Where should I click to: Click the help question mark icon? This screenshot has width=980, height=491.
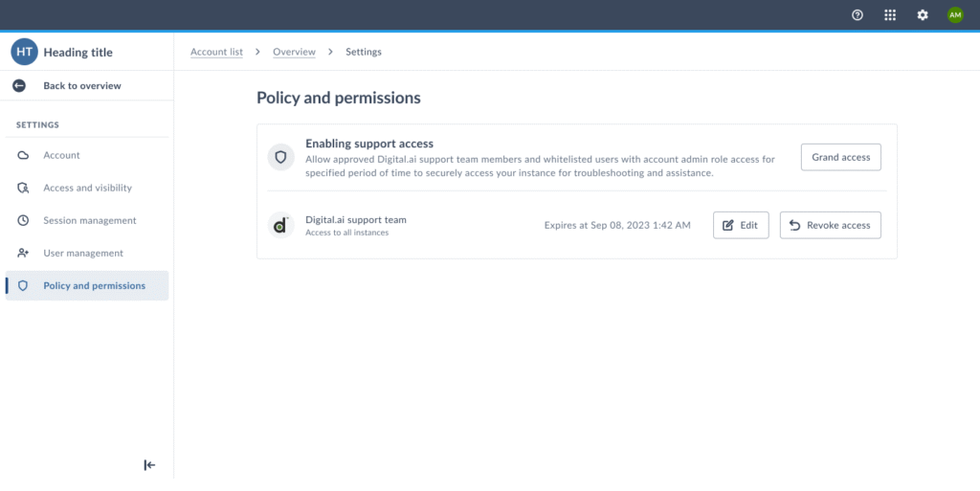pyautogui.click(x=857, y=15)
